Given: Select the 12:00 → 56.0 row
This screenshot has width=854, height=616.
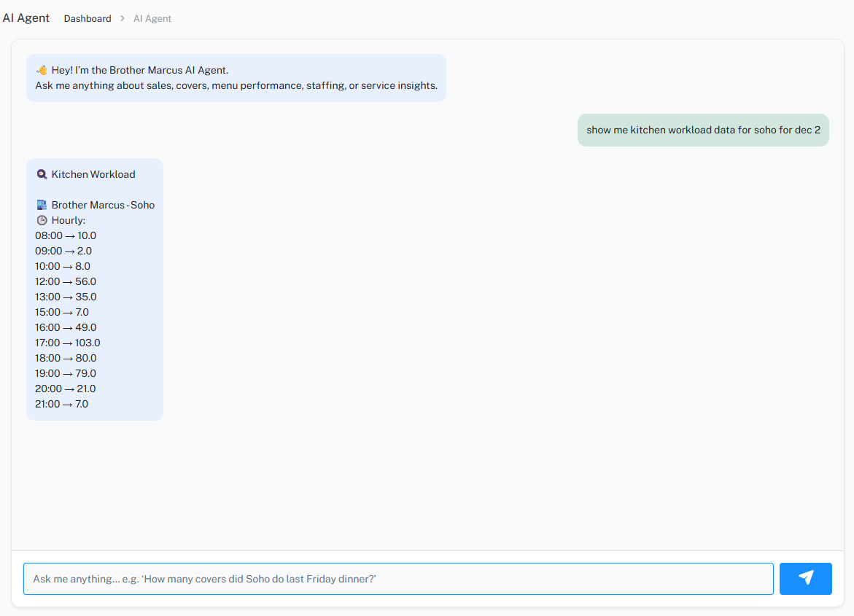Looking at the screenshot, I should (x=66, y=281).
